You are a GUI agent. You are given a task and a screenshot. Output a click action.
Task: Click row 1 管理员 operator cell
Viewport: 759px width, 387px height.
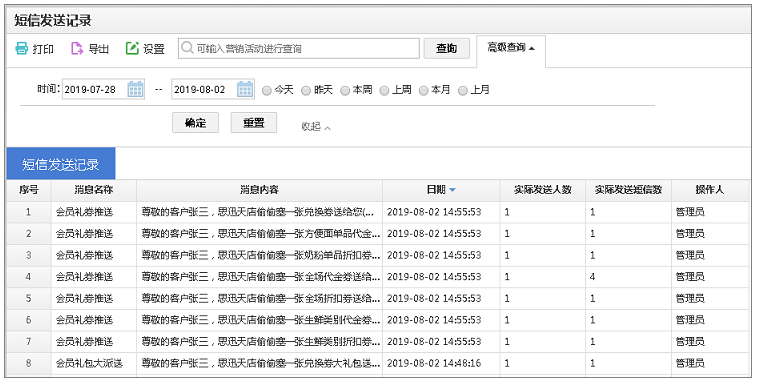point(710,212)
